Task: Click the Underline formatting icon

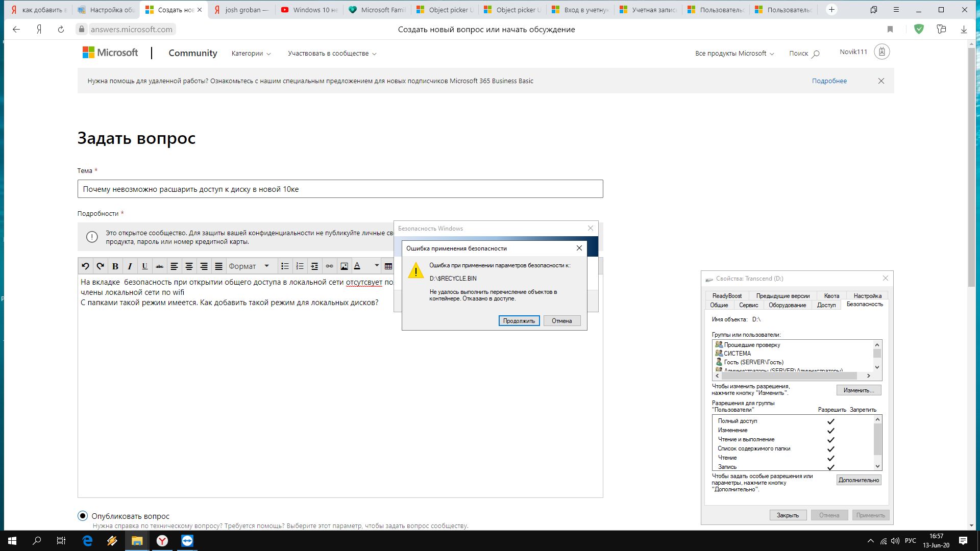Action: (x=145, y=266)
